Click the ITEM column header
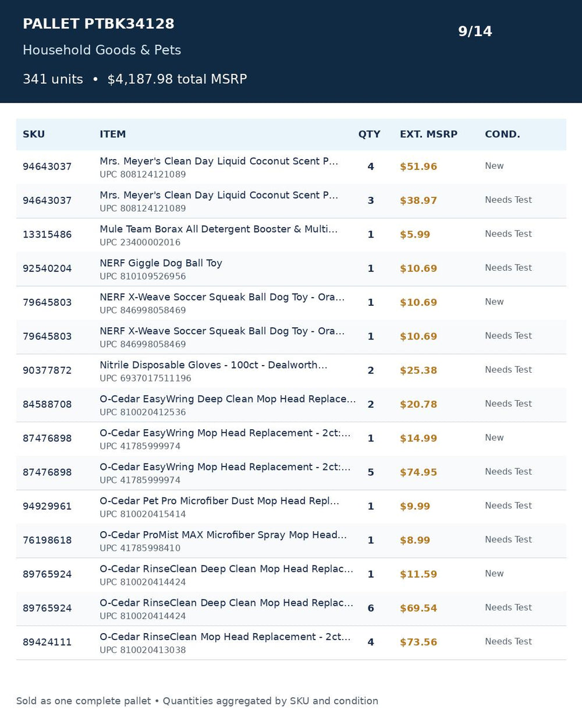Viewport: 582px width, 728px height. tap(112, 135)
